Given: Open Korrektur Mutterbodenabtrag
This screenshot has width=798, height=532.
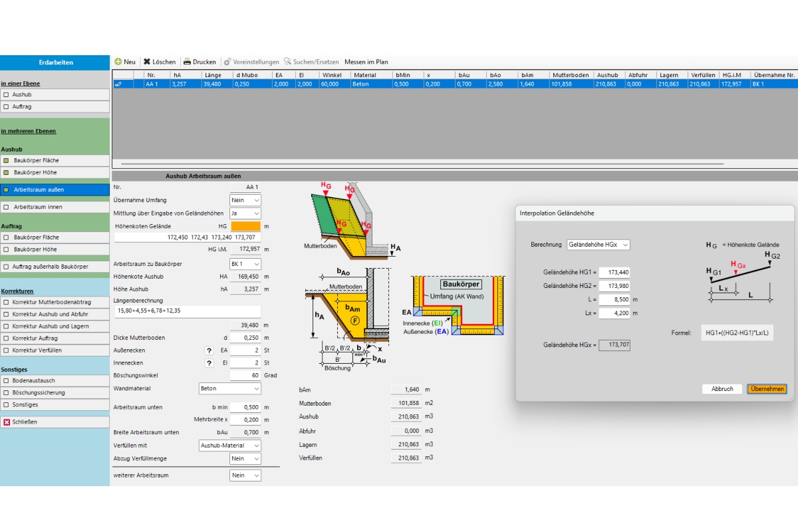Looking at the screenshot, I should (55, 303).
